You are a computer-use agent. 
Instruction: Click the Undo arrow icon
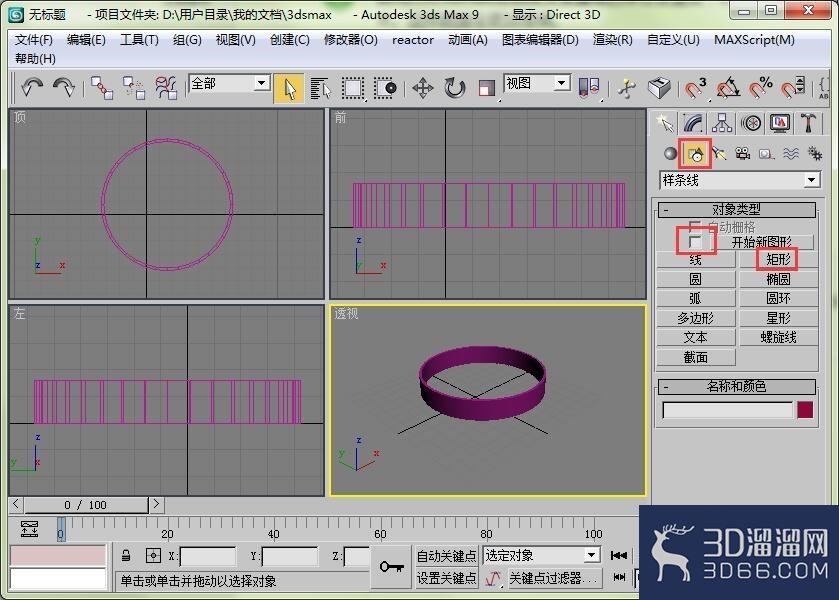[33, 87]
